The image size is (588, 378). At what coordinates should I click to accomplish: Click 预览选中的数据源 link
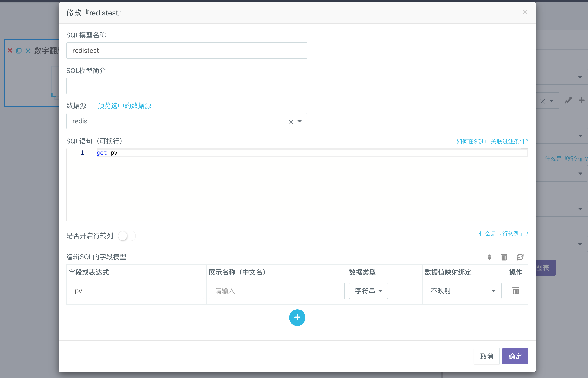tap(121, 106)
